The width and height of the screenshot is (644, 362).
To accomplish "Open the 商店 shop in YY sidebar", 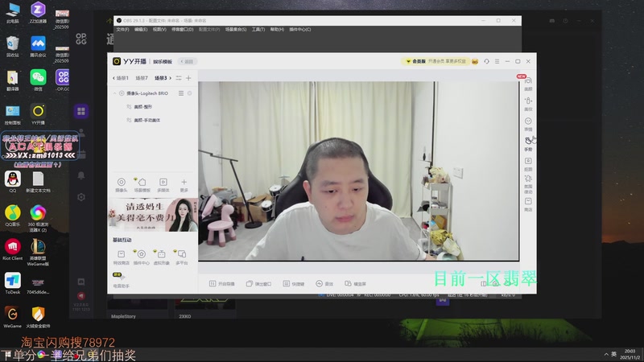I will tap(528, 204).
